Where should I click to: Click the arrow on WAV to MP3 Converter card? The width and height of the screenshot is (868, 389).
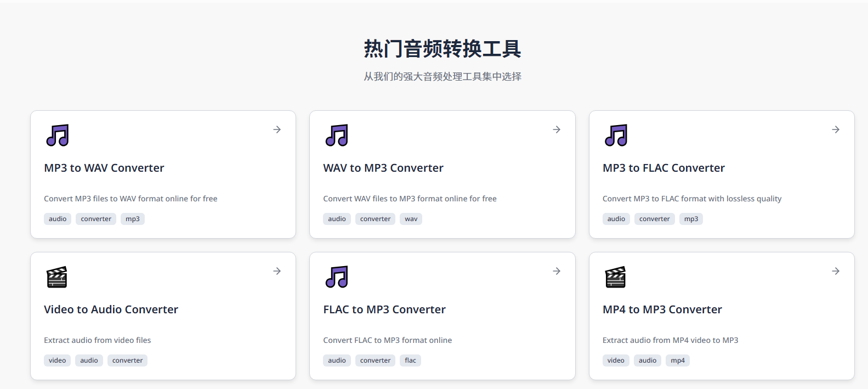[x=557, y=129]
